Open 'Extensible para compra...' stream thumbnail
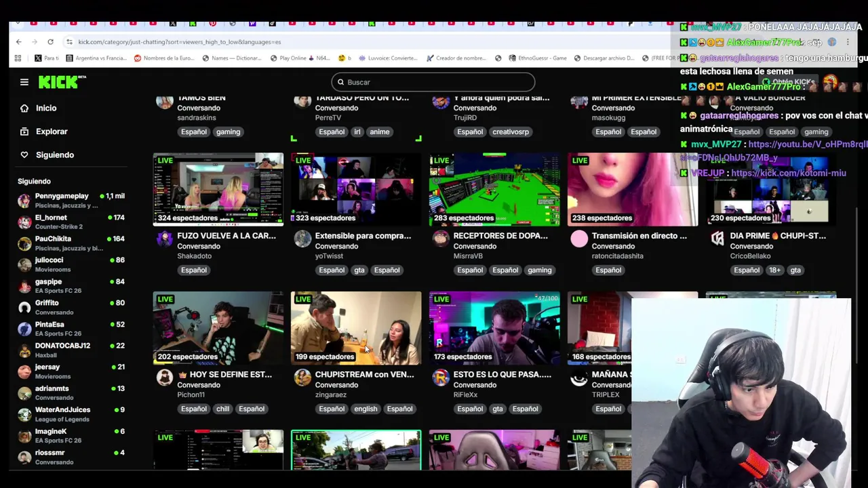 (x=356, y=189)
